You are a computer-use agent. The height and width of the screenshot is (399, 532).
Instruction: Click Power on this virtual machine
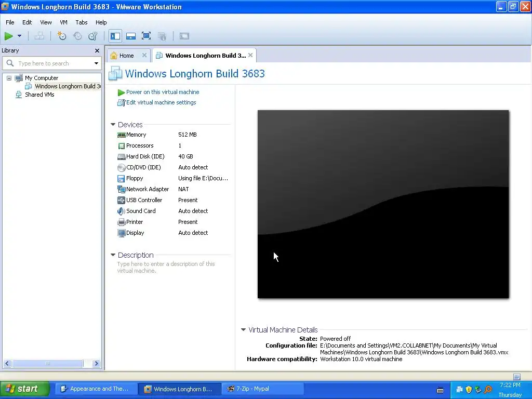[163, 92]
